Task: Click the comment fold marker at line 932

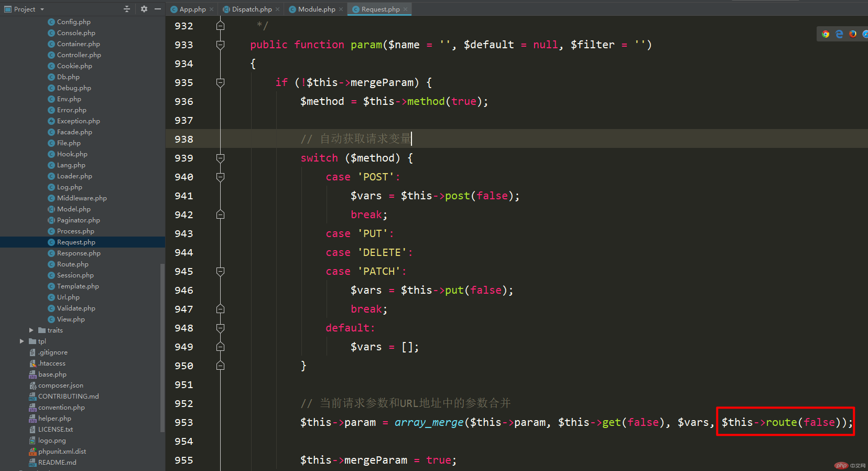Action: tap(221, 26)
